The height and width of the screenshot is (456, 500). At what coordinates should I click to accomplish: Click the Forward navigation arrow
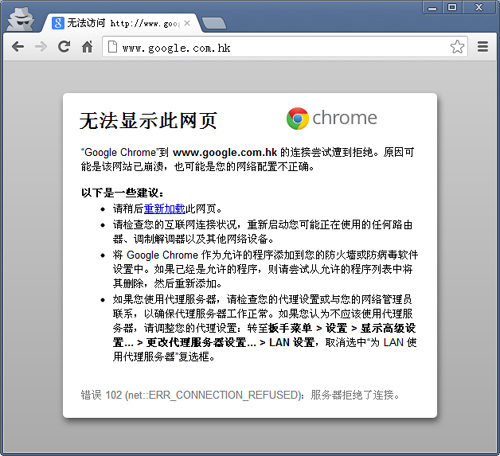coord(41,47)
